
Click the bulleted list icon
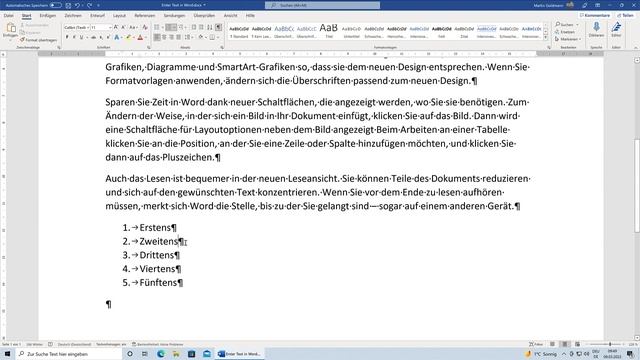[157, 27]
